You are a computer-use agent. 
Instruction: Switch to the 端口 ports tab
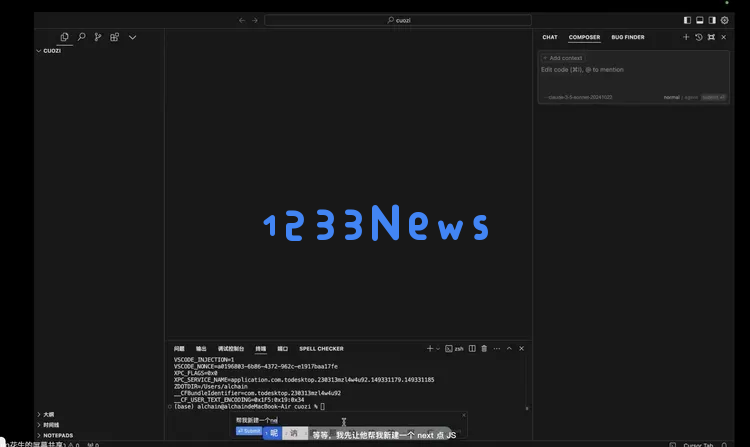[x=283, y=349]
